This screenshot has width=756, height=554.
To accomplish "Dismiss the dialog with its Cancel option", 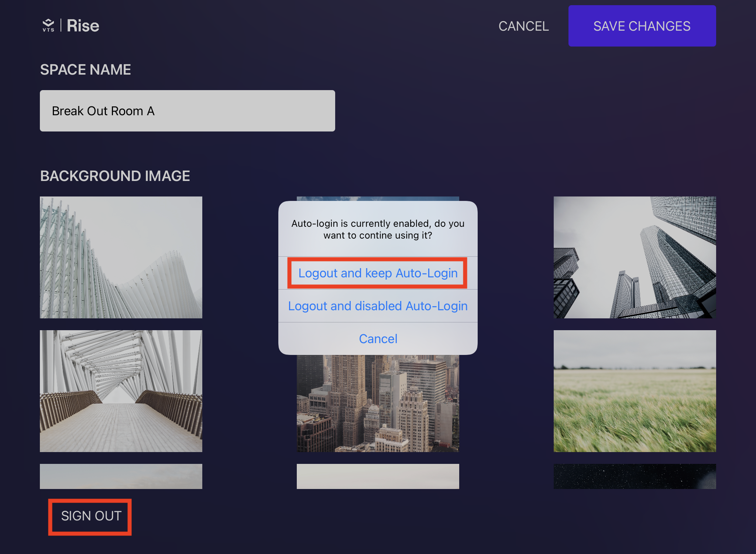I will 378,339.
